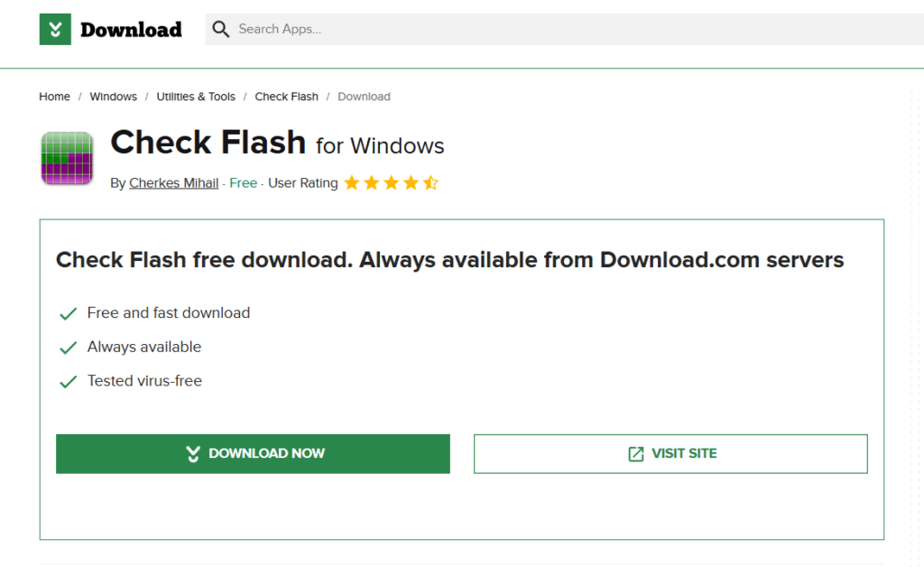
Task: Open the Check Flash breadcrumb entry
Action: click(x=286, y=97)
